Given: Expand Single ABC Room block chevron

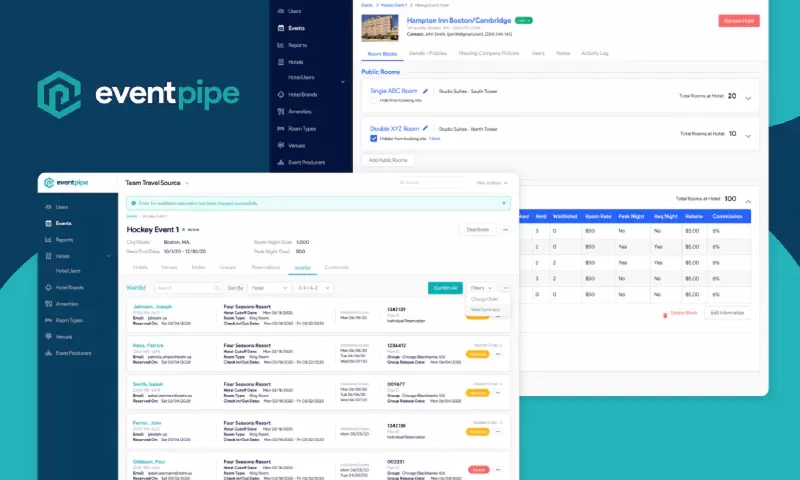Looking at the screenshot, I should [748, 98].
